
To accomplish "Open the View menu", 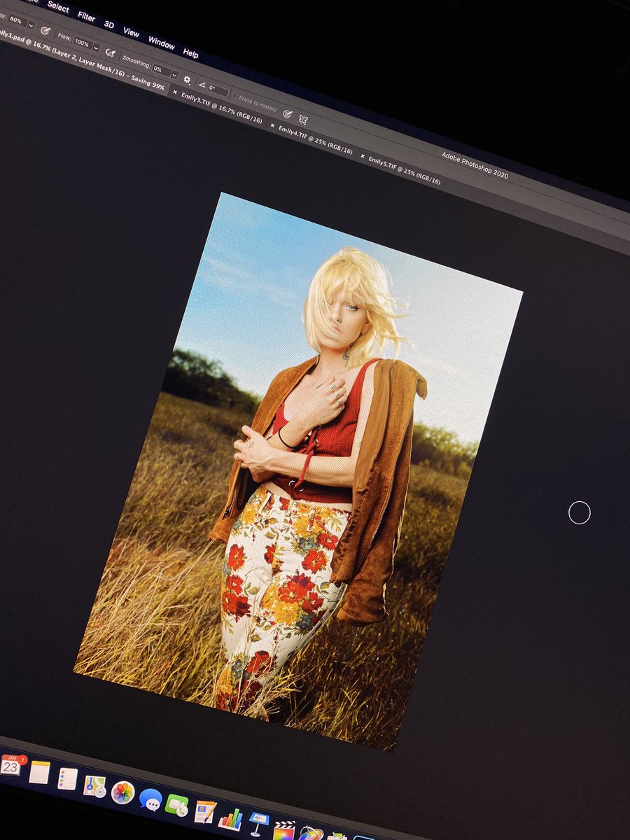I will 131,32.
